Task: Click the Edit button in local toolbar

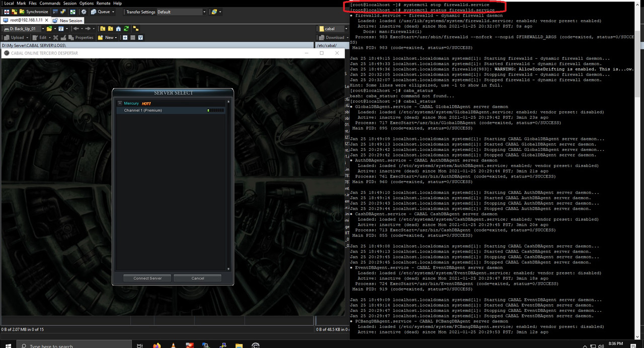Action: 39,37
